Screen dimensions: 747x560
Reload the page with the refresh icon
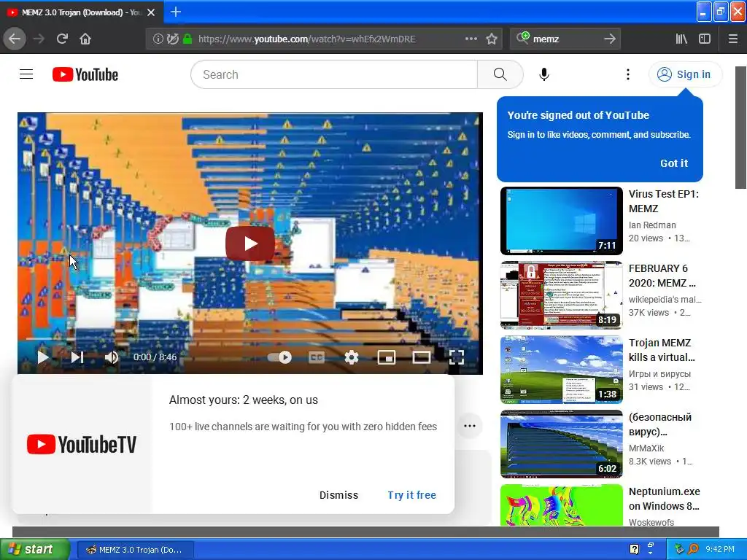click(x=62, y=39)
